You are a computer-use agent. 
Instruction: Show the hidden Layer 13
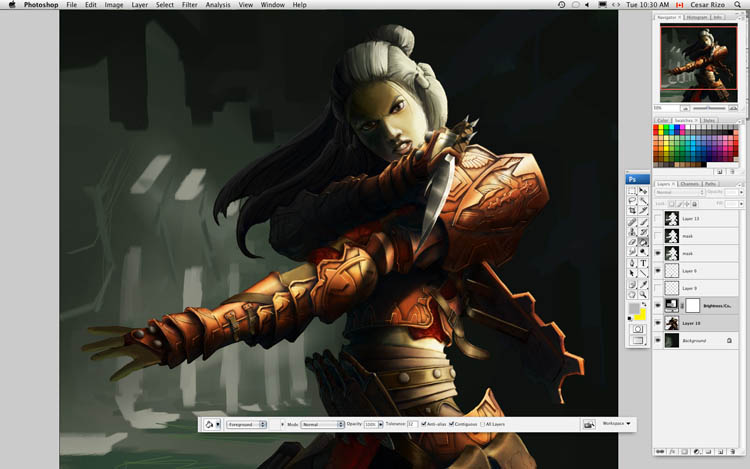pyautogui.click(x=658, y=218)
